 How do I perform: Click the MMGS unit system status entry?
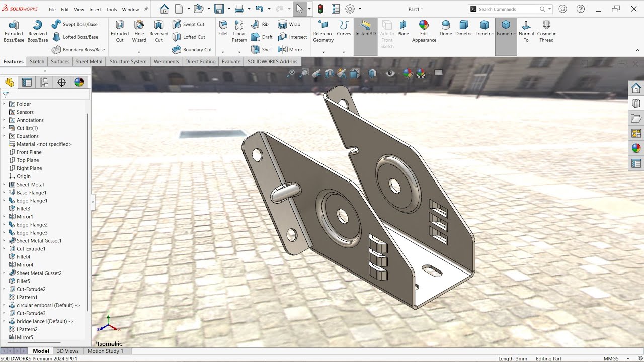(611, 358)
